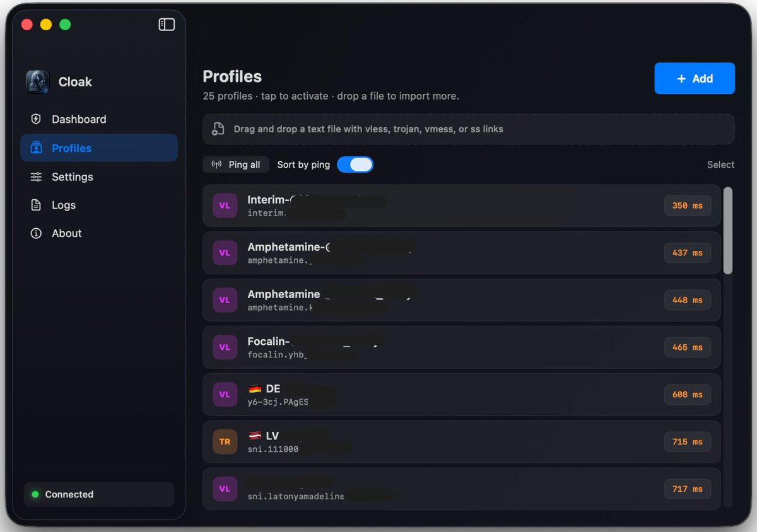Screen dimensions: 757x532
Task: Click the Dashboard shield icon
Action: coord(36,119)
